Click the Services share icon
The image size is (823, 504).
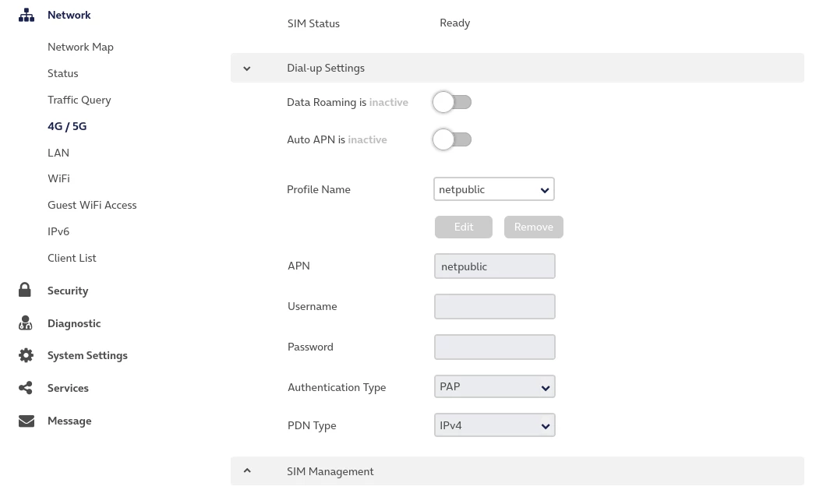click(26, 388)
